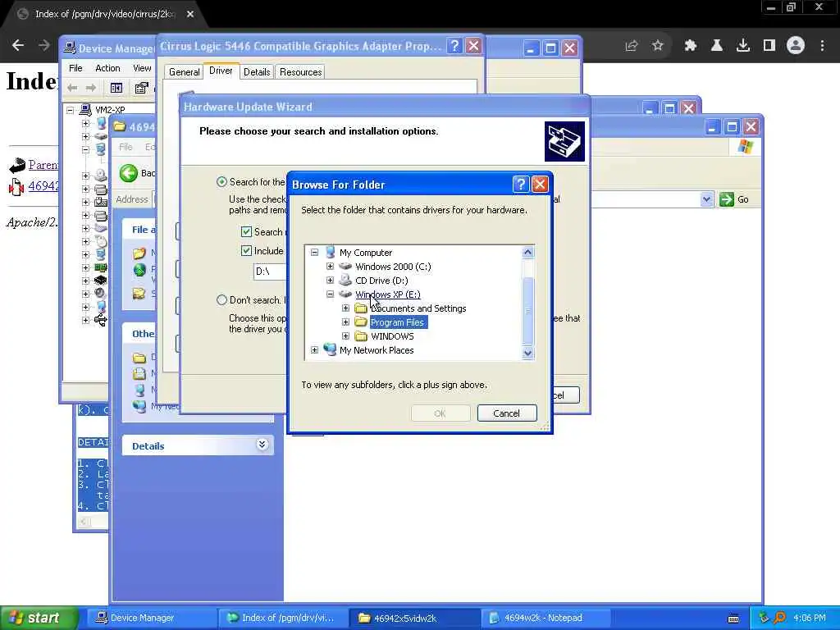The height and width of the screenshot is (630, 840).
Task: Click the folder tree scrollbar up arrow
Action: (527, 253)
